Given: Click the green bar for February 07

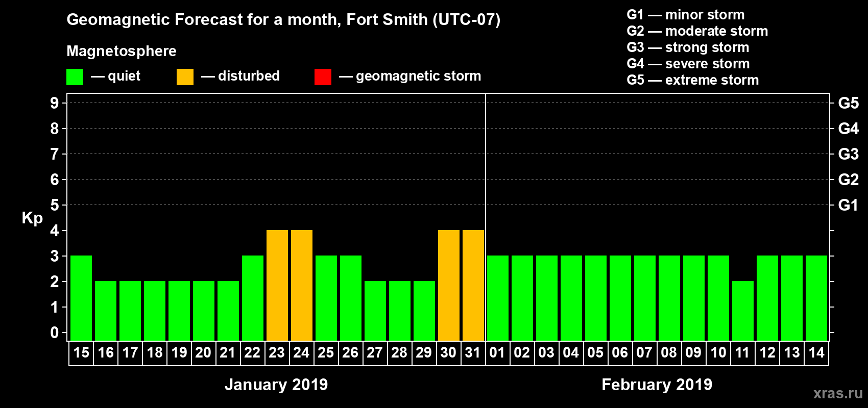Looking at the screenshot, I should coord(645,298).
